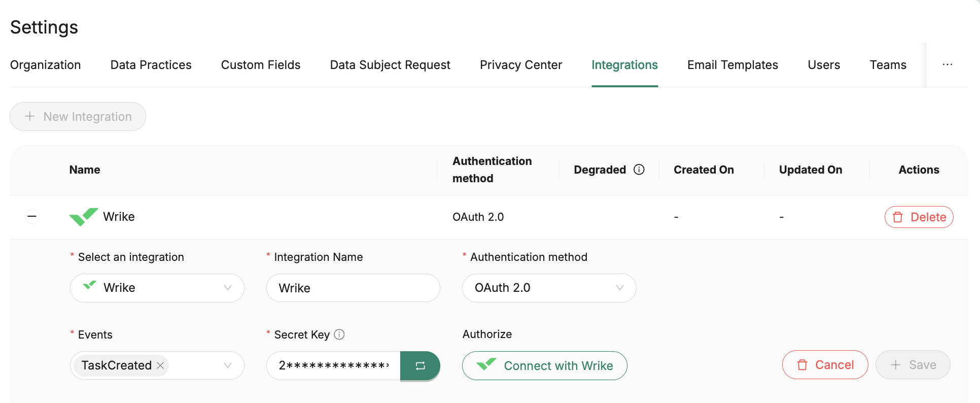
Task: Collapse the Wrike integration row
Action: (32, 217)
